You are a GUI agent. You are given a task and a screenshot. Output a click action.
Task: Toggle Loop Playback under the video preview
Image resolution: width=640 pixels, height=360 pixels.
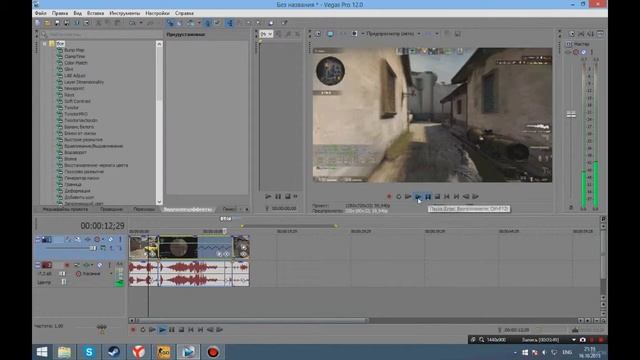[399, 197]
